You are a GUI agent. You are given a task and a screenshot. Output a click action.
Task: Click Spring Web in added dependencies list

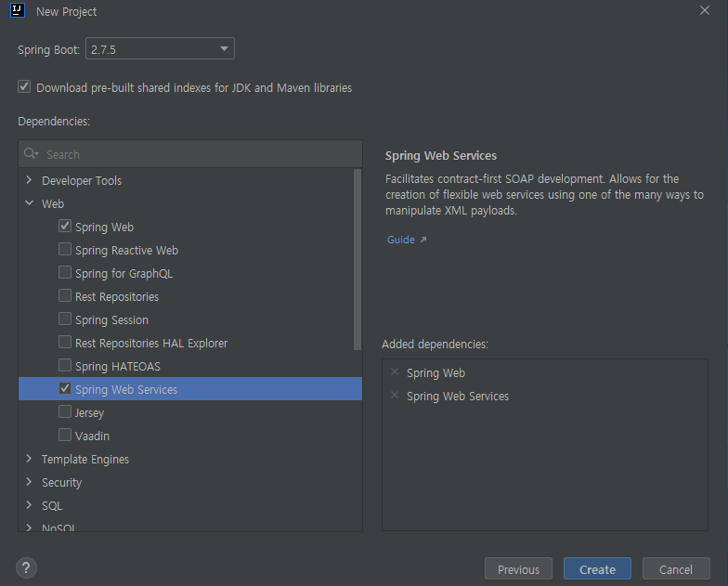[436, 373]
